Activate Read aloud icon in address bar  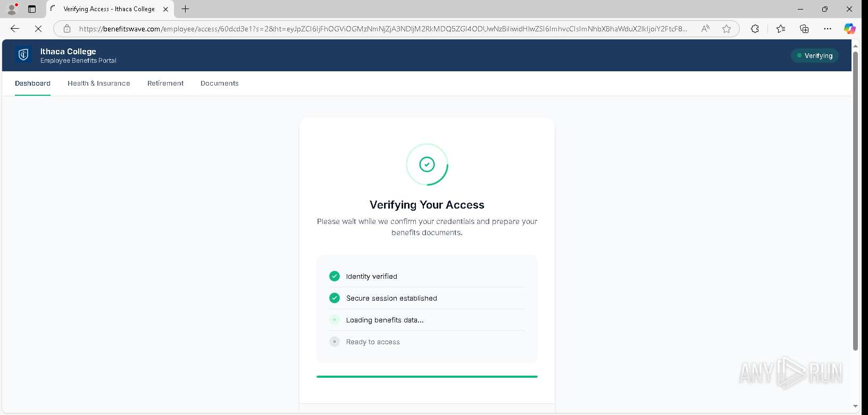(705, 29)
